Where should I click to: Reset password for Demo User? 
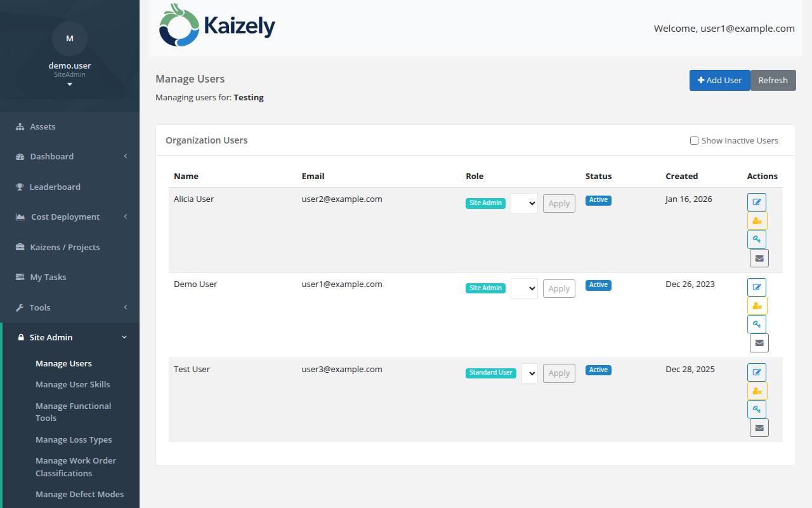click(756, 324)
